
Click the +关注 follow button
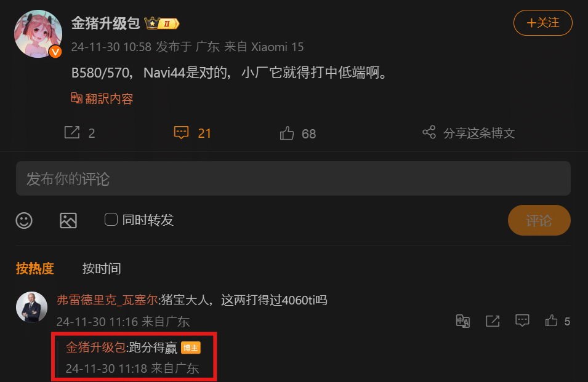click(x=542, y=23)
